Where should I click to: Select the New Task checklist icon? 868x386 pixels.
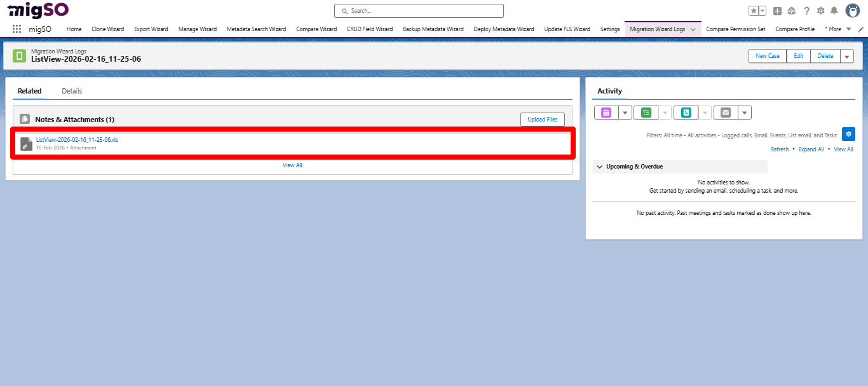point(647,112)
